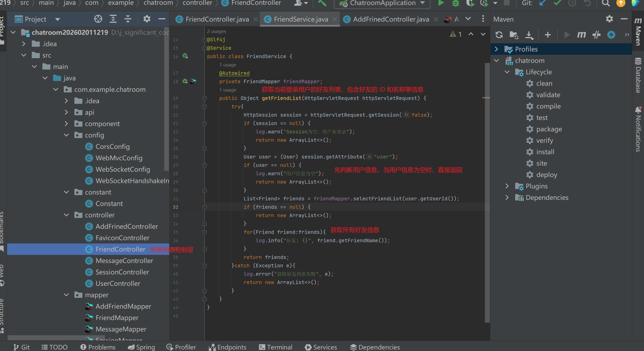The height and width of the screenshot is (351, 644).
Task: Click Collapse All icon in Project panel
Action: coord(128,19)
